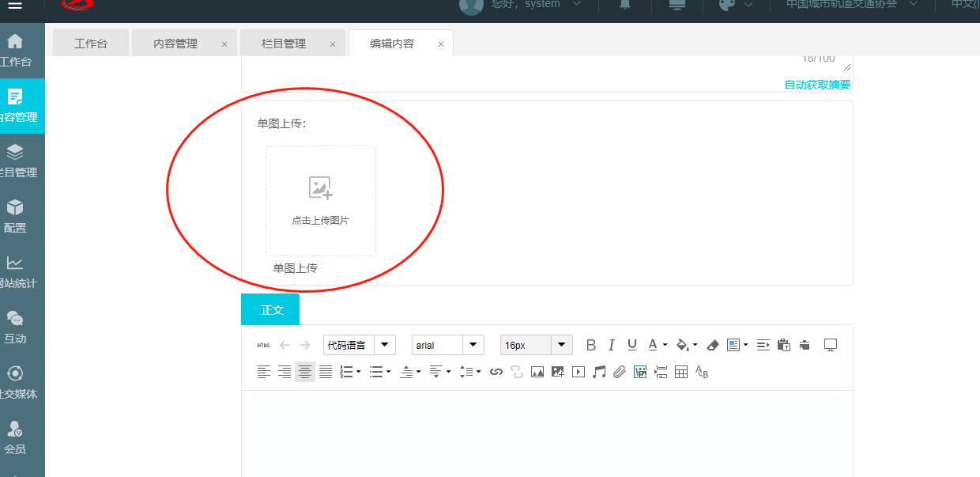Click the notification bell icon

(625, 5)
